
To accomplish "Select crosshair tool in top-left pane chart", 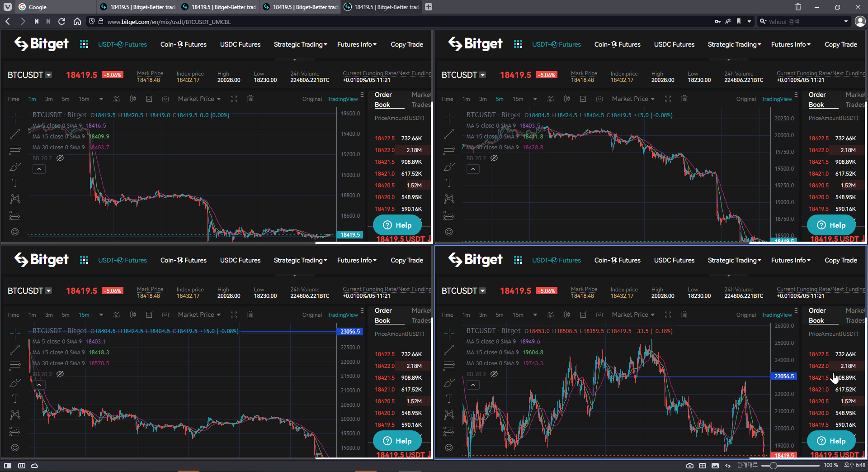I will [x=15, y=118].
